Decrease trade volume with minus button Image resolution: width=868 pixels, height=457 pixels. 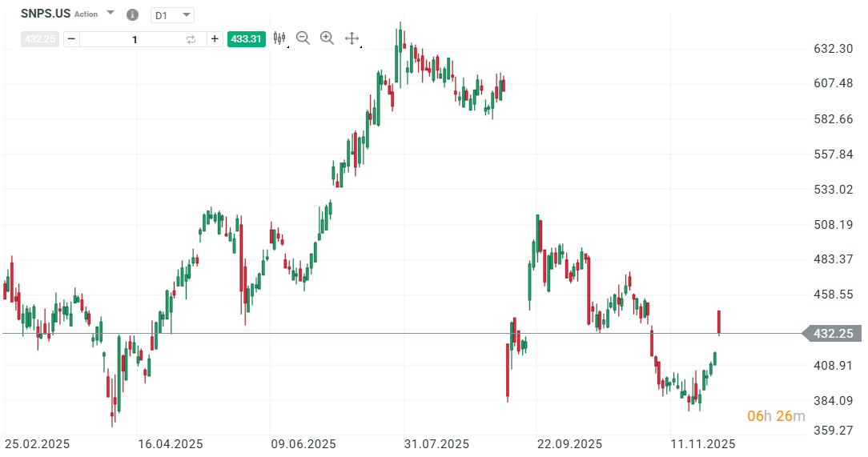[x=71, y=39]
